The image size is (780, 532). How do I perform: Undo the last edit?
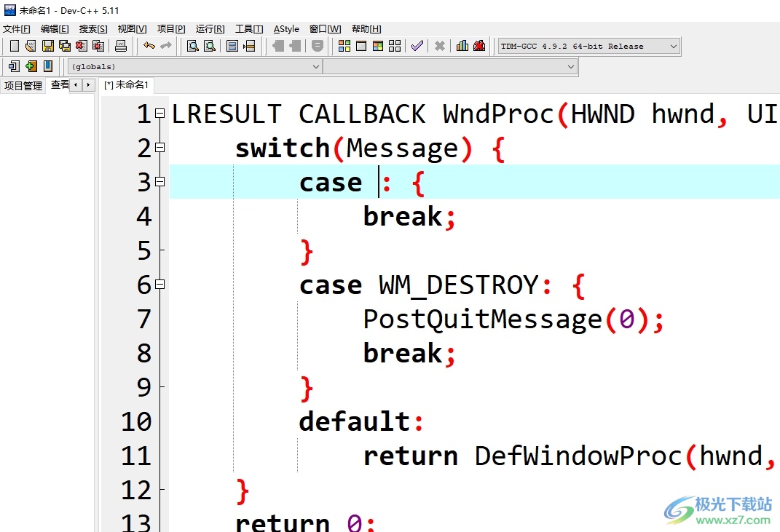[x=149, y=46]
